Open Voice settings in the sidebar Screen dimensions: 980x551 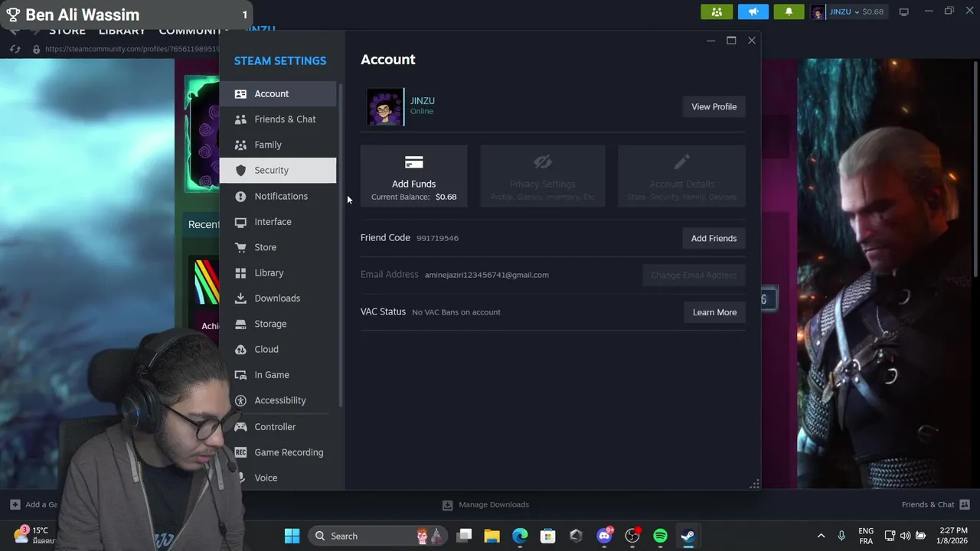pyautogui.click(x=277, y=478)
